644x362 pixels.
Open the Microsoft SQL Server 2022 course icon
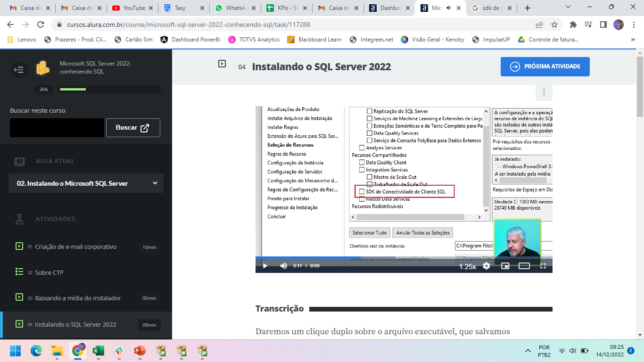point(43,68)
